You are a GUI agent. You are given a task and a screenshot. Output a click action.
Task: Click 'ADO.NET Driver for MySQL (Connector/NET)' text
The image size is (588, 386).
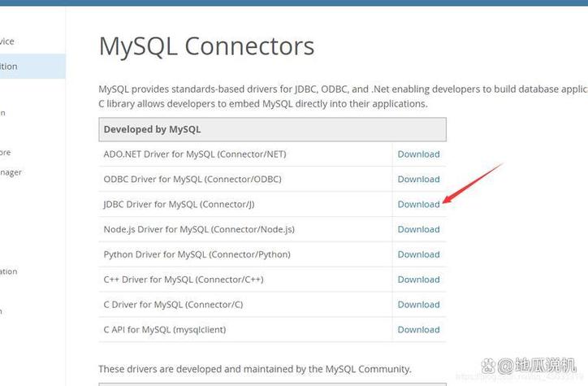(x=195, y=154)
